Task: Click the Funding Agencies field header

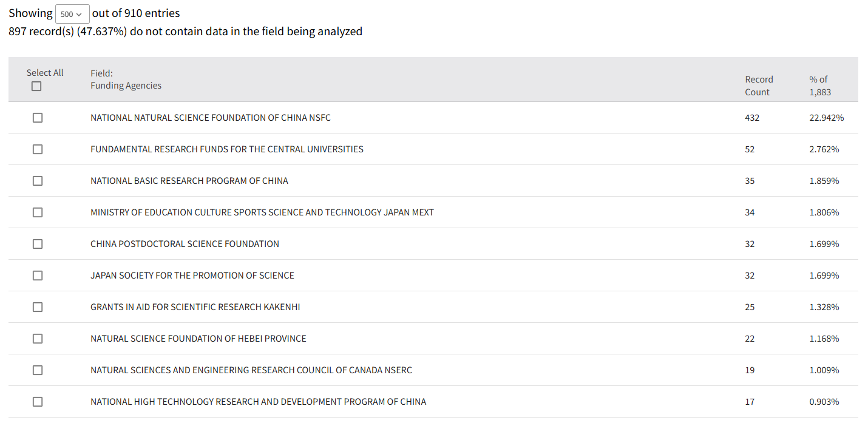Action: point(126,86)
